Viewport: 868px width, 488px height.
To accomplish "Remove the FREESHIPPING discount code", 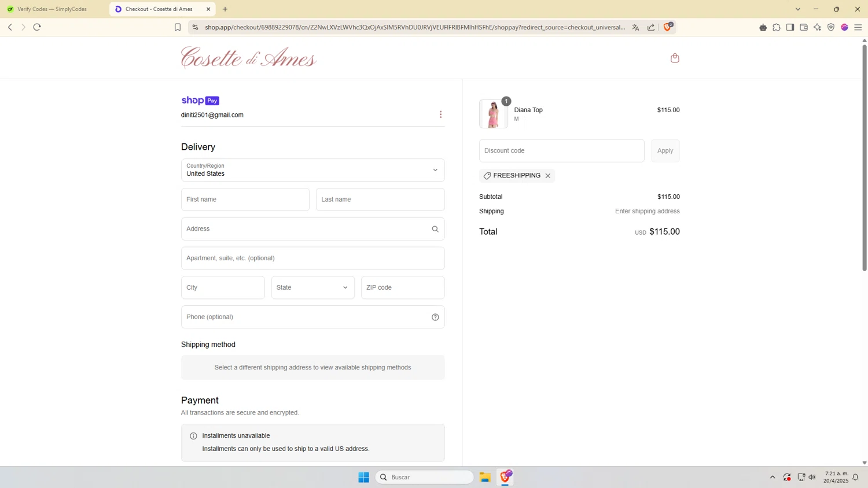I will pyautogui.click(x=547, y=176).
